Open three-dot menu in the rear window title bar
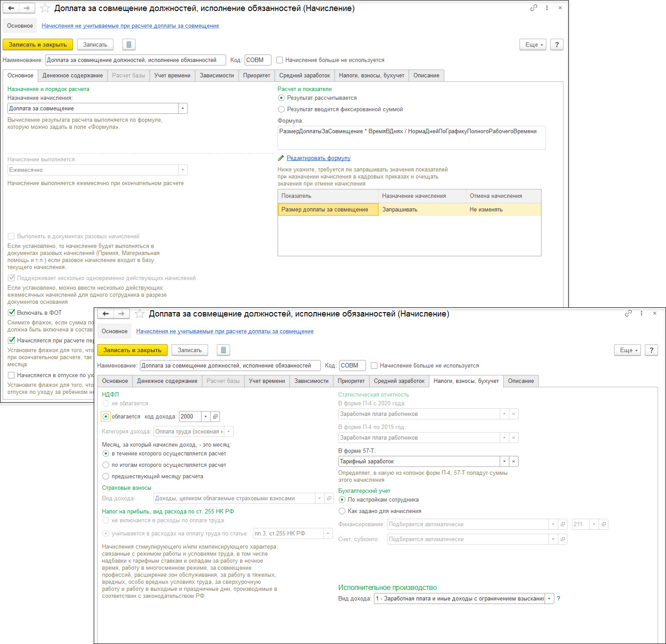The width and height of the screenshot is (666, 644). tap(547, 7)
